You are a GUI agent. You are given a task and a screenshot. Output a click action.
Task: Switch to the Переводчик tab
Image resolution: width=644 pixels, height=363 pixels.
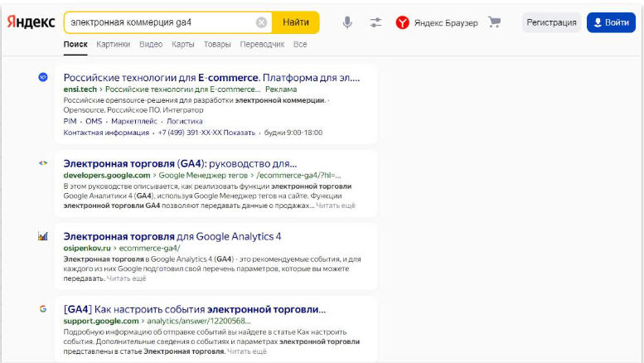point(262,45)
